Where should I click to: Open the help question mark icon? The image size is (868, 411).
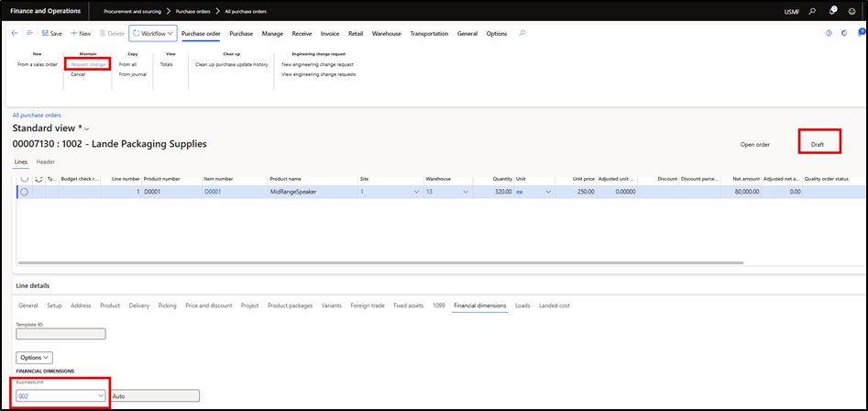pyautogui.click(x=855, y=11)
